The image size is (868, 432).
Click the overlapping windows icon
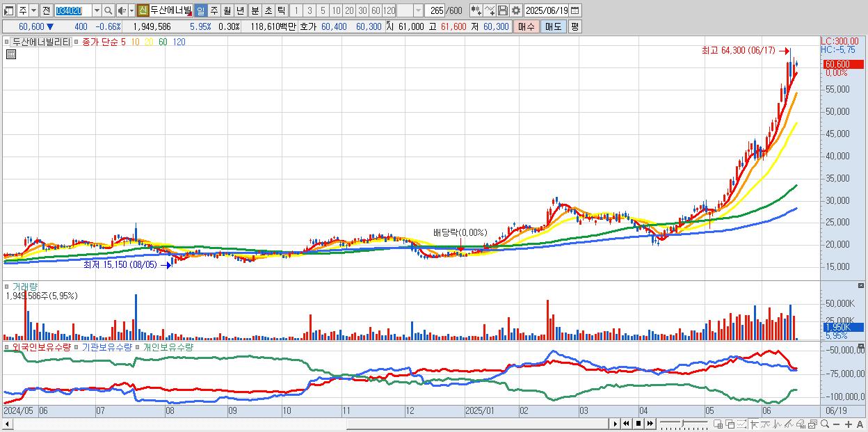(x=730, y=424)
